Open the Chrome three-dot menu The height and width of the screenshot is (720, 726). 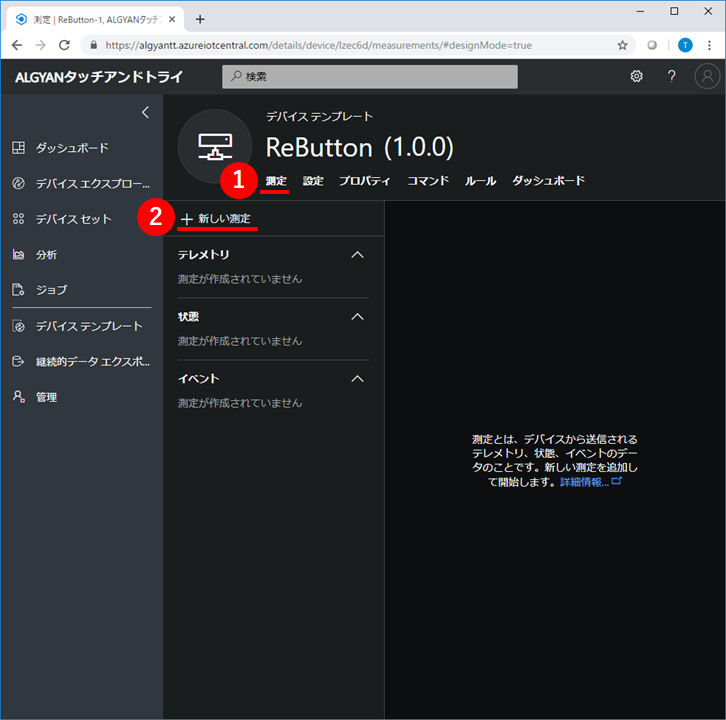pyautogui.click(x=709, y=45)
